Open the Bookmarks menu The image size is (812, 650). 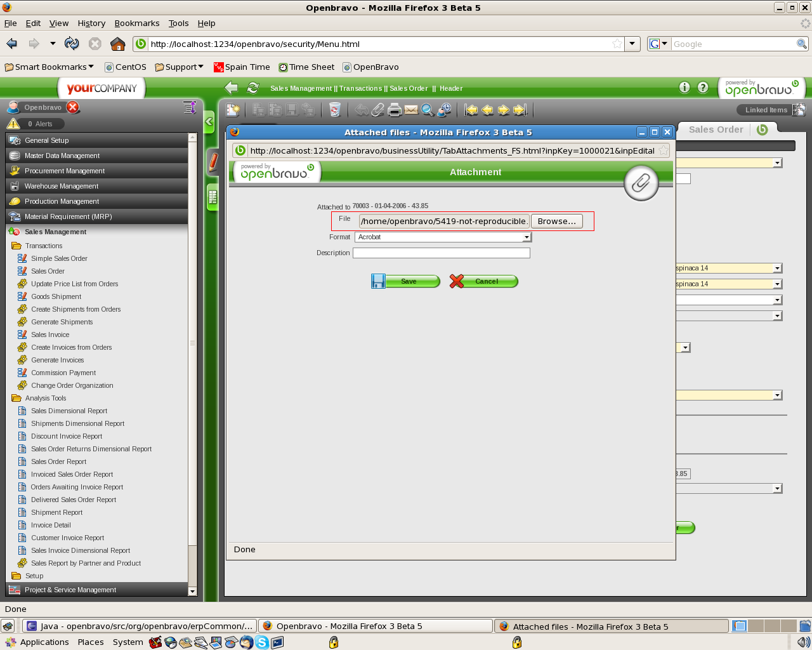pos(136,23)
